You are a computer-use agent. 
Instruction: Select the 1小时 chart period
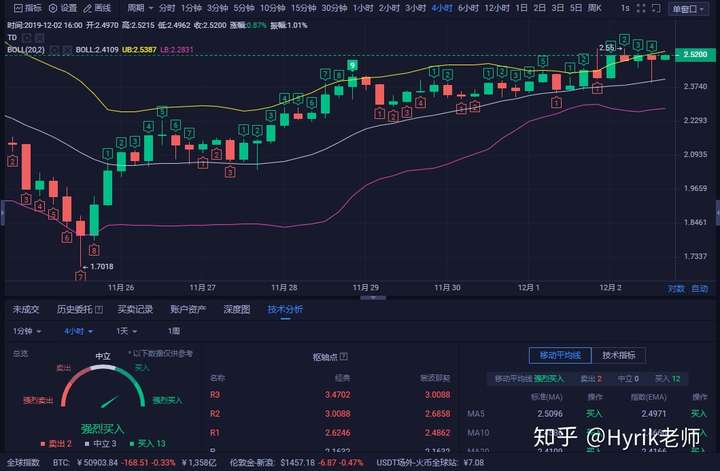click(x=363, y=8)
